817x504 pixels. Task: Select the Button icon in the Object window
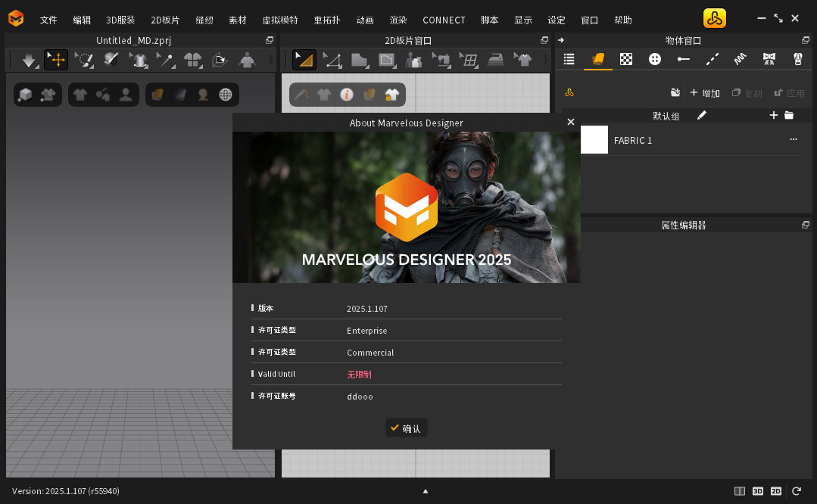(653, 58)
